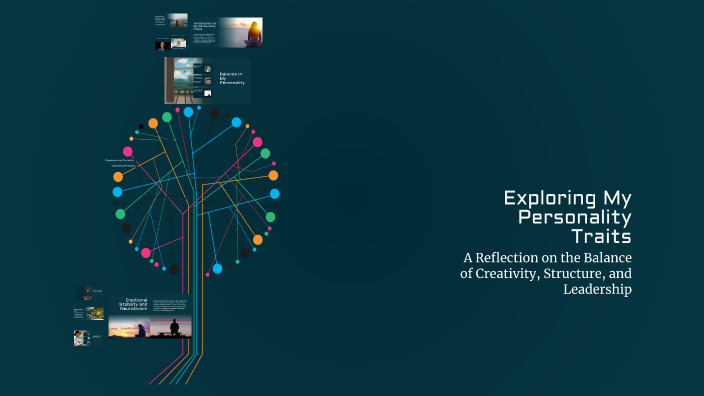Click the sunset silhouette photo of the hooded person
The height and width of the screenshot is (396, 704).
pyautogui.click(x=129, y=326)
